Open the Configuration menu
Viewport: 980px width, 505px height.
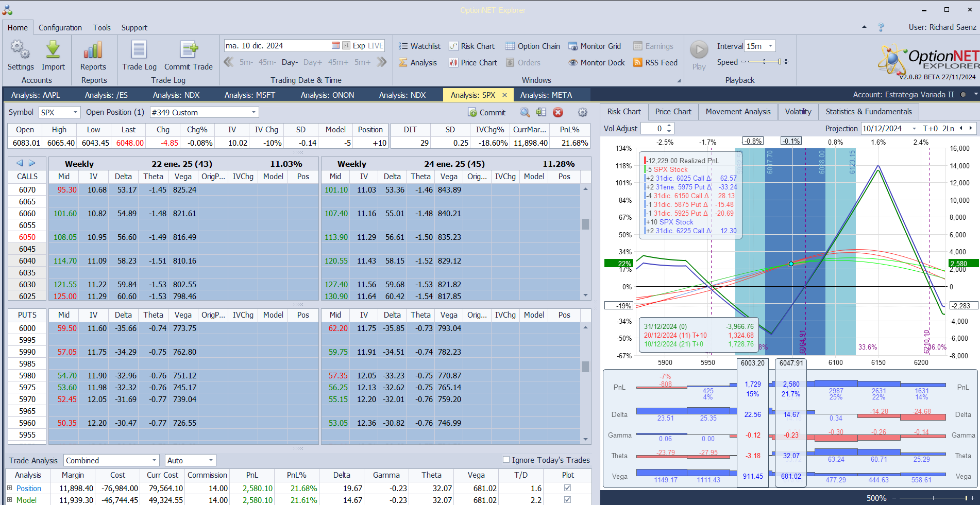(x=60, y=28)
